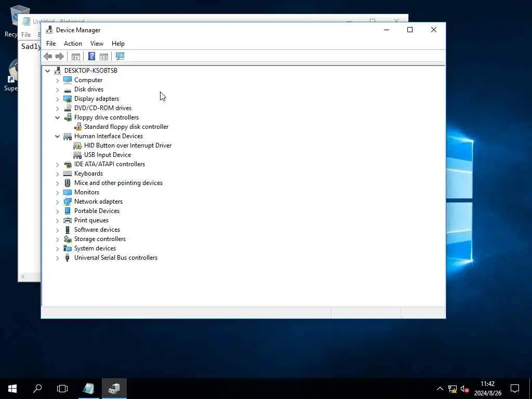Expand the Computer category
The image size is (532, 399).
point(57,81)
